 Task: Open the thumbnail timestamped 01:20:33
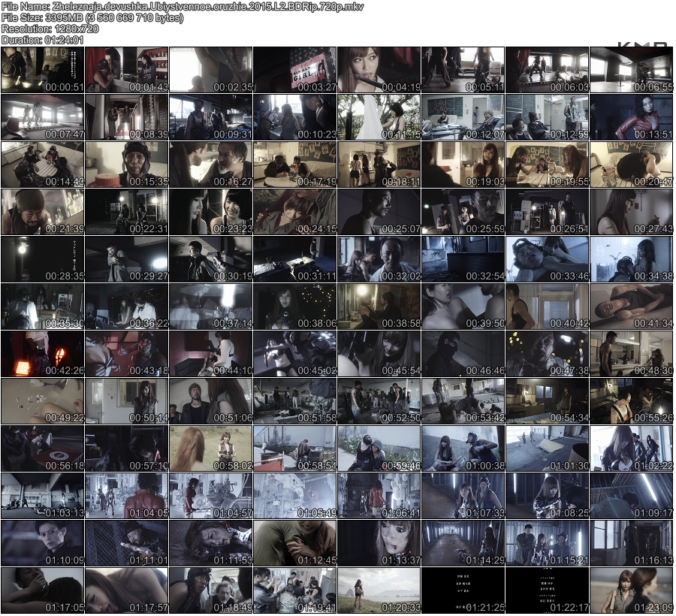pyautogui.click(x=379, y=590)
